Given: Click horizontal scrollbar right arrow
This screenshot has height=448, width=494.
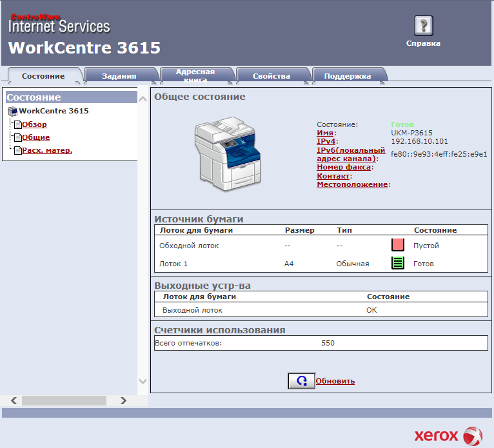Looking at the screenshot, I should [x=123, y=400].
